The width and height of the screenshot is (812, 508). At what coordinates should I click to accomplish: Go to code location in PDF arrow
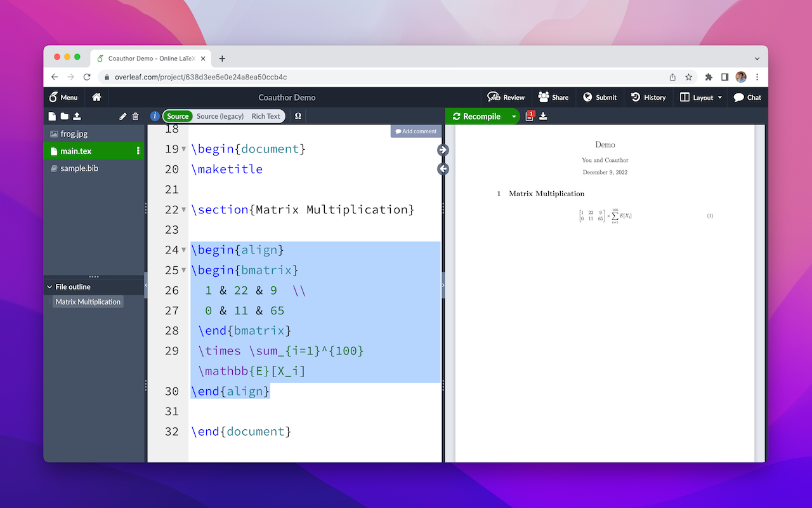click(x=443, y=150)
